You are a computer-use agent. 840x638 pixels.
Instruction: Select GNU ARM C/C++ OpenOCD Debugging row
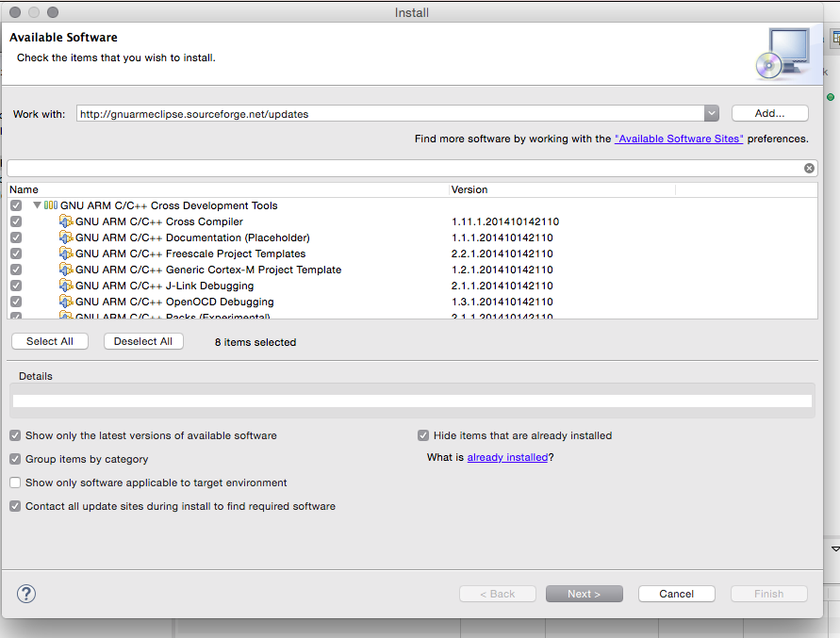click(x=174, y=302)
